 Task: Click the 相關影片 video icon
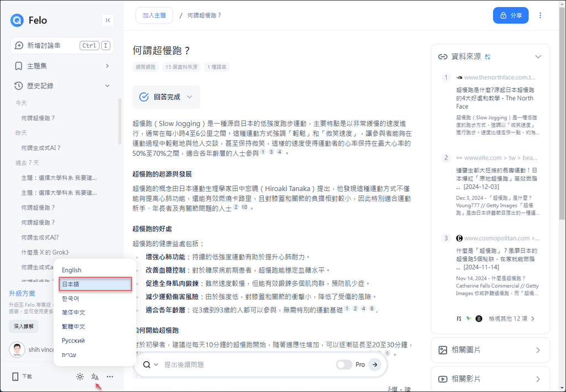click(443, 379)
